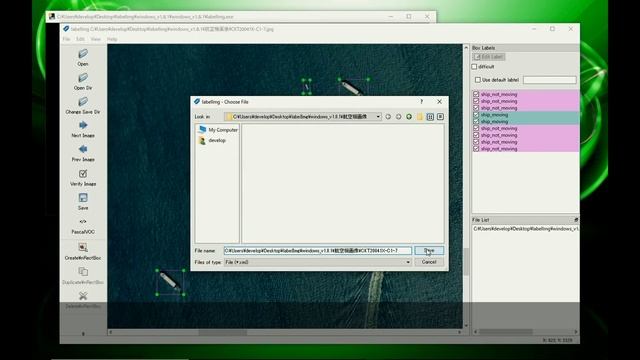Toggle the difficult checkbox
Screen dimensions: 640x360
tap(474, 67)
